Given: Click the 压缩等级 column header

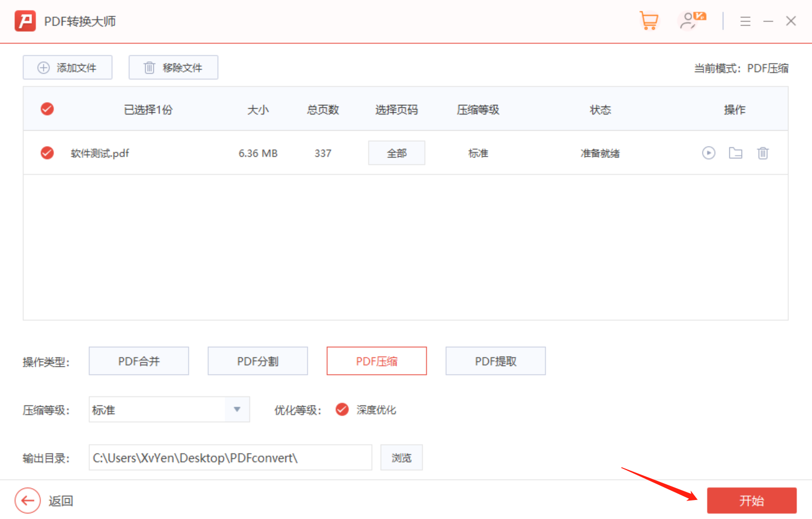Looking at the screenshot, I should point(478,110).
